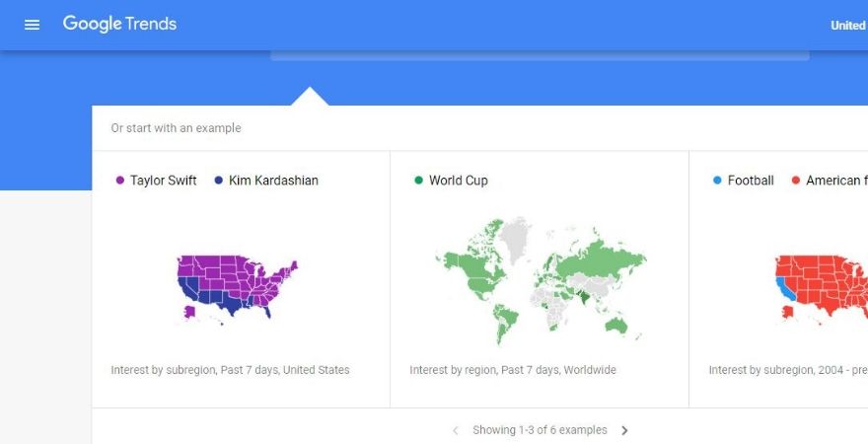Select the World Cup label

click(x=459, y=181)
